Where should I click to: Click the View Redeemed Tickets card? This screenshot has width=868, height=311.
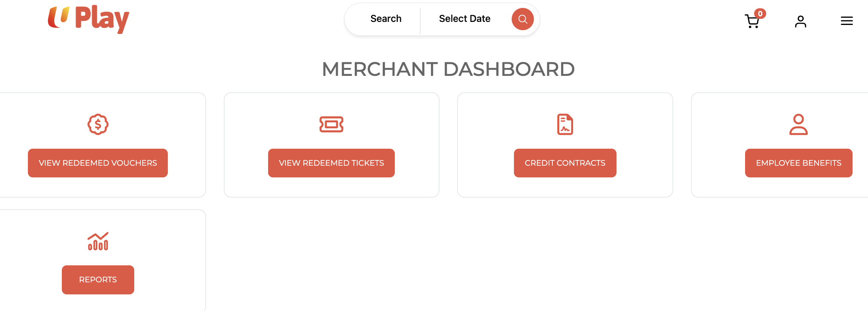pyautogui.click(x=331, y=188)
